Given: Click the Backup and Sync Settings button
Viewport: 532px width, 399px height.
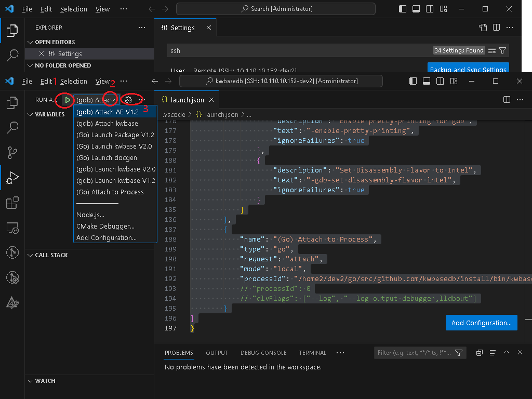Looking at the screenshot, I should (468, 68).
